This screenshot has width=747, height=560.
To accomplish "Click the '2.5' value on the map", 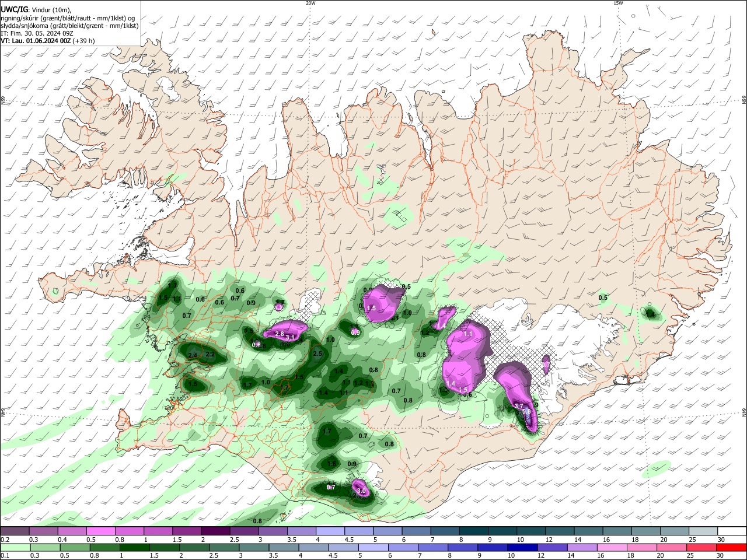I will (318, 353).
